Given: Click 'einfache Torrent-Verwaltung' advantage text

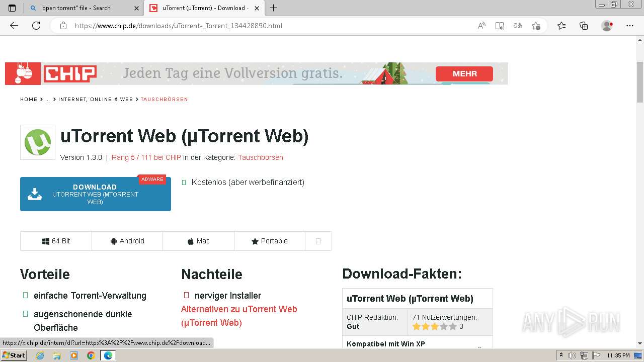Looking at the screenshot, I should 90,296.
